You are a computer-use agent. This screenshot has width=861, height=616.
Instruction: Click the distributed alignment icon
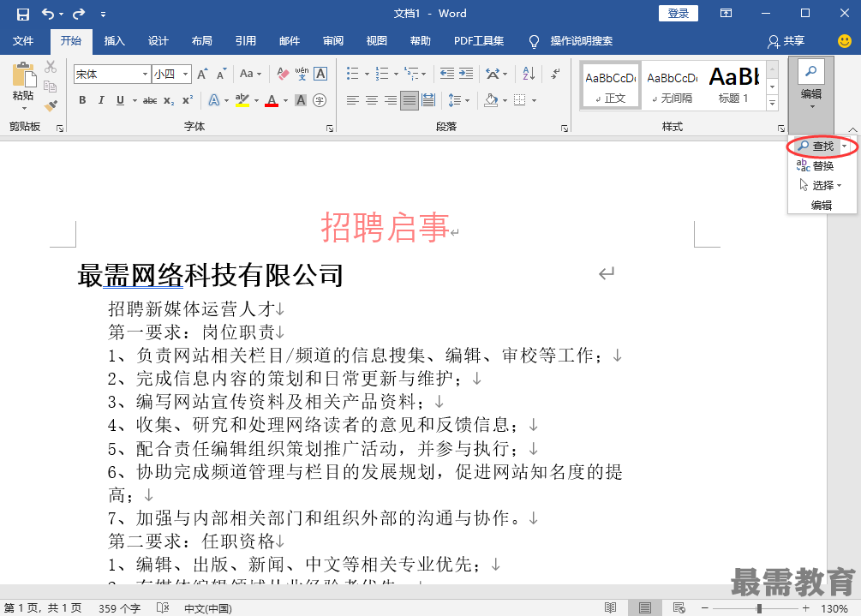[x=428, y=100]
